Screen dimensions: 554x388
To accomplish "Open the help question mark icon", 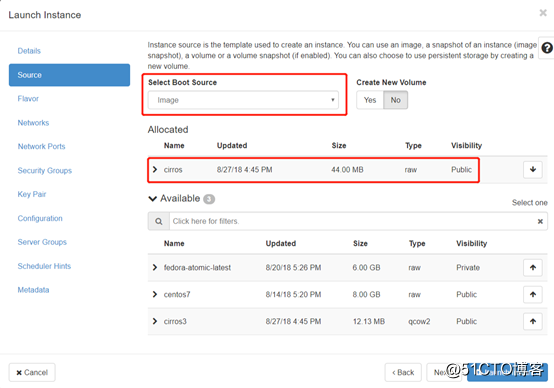I will [547, 48].
